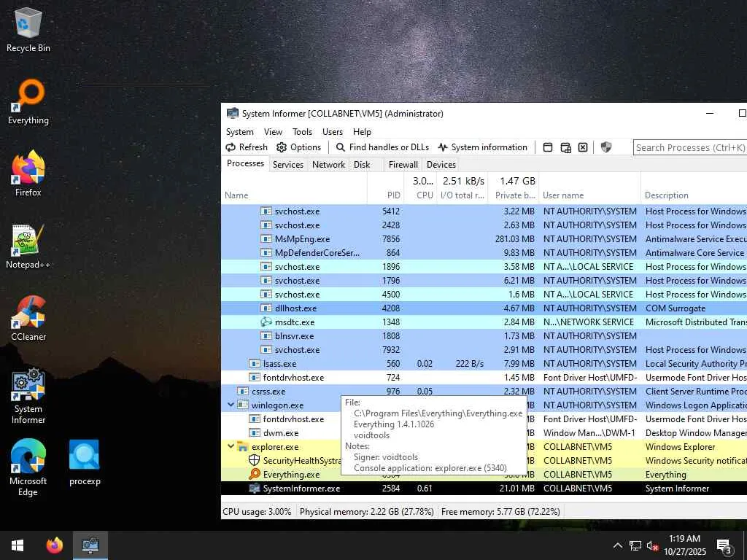Open Microsoft Edge desktop shortcut
The width and height of the screenshot is (747, 560).
point(28,468)
